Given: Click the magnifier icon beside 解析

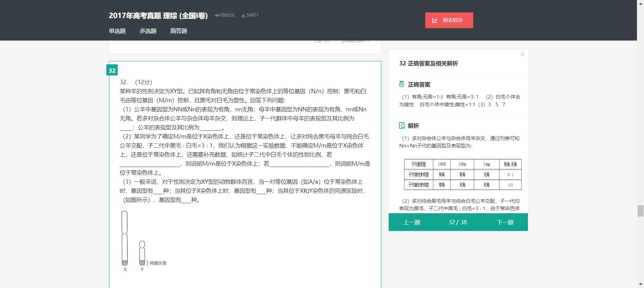Looking at the screenshot, I should click(402, 126).
